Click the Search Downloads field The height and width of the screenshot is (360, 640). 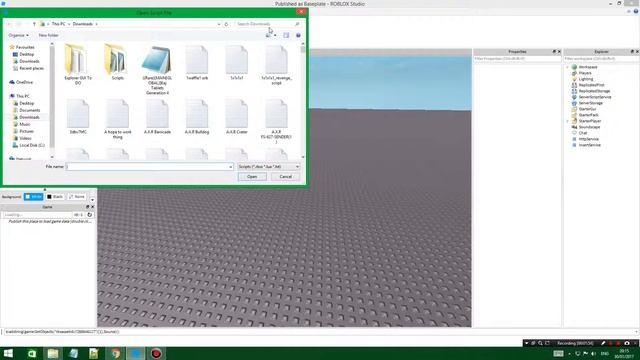click(267, 24)
